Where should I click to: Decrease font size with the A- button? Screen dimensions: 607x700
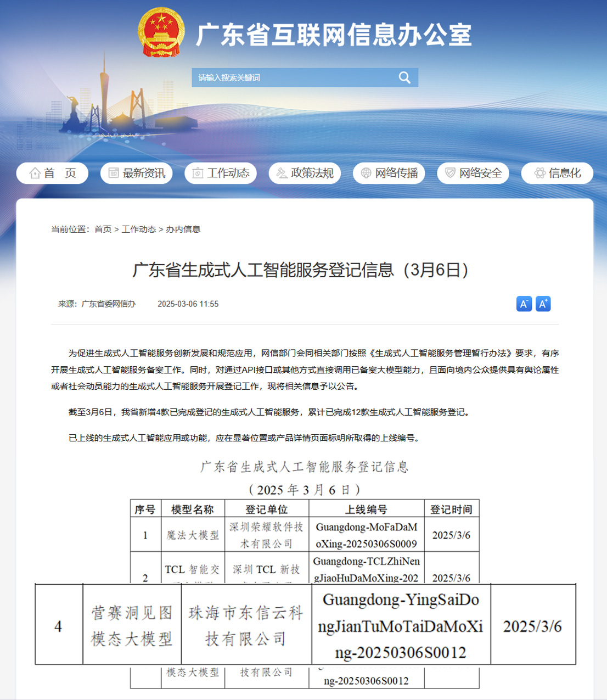click(524, 304)
